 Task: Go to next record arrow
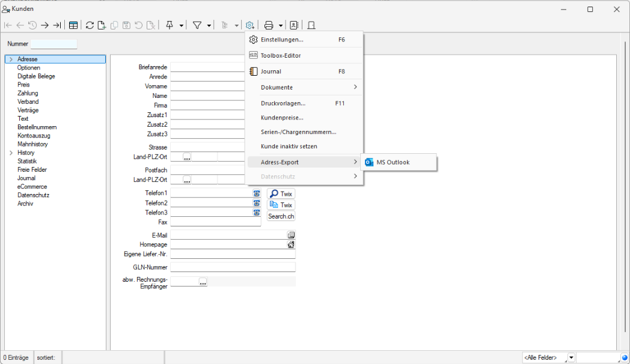44,25
